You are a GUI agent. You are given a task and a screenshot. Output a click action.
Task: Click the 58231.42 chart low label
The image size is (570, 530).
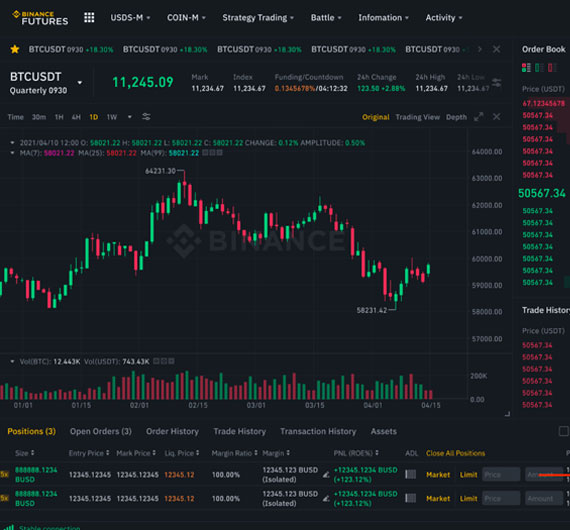coord(372,310)
